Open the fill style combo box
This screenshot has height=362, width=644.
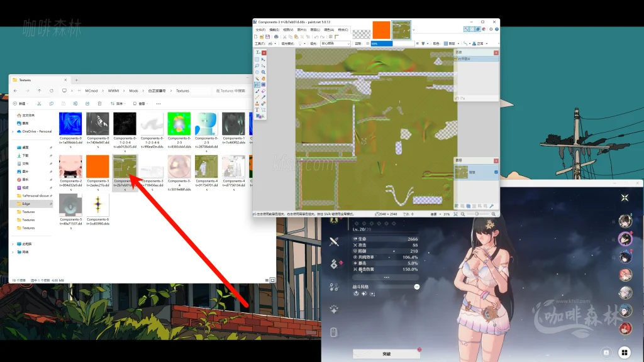[336, 43]
